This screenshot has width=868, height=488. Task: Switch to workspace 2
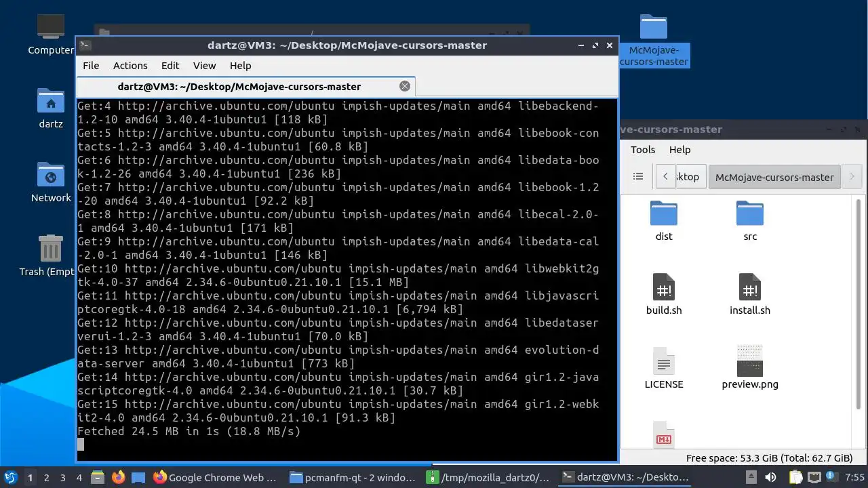pos(46,477)
